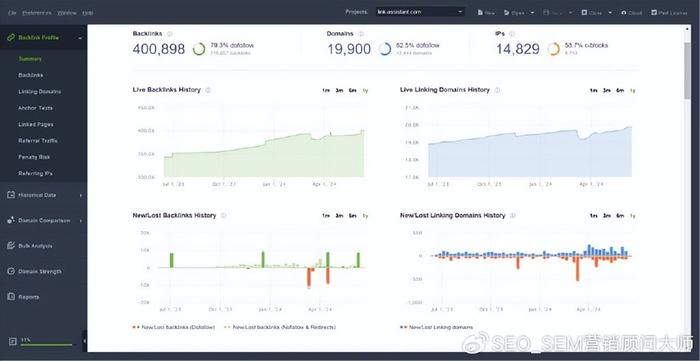This screenshot has height=361, width=700.
Task: Show info tooltip next to Domains total
Action: [x=361, y=34]
